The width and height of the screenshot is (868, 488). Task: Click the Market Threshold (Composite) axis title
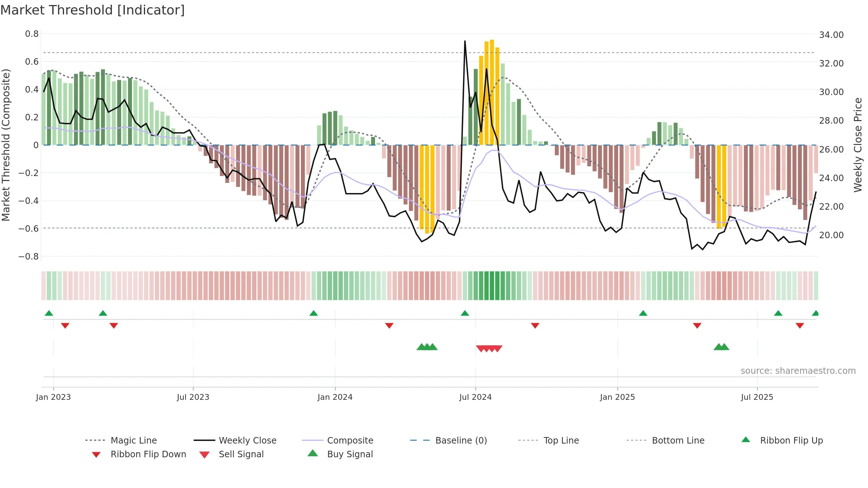point(6,145)
